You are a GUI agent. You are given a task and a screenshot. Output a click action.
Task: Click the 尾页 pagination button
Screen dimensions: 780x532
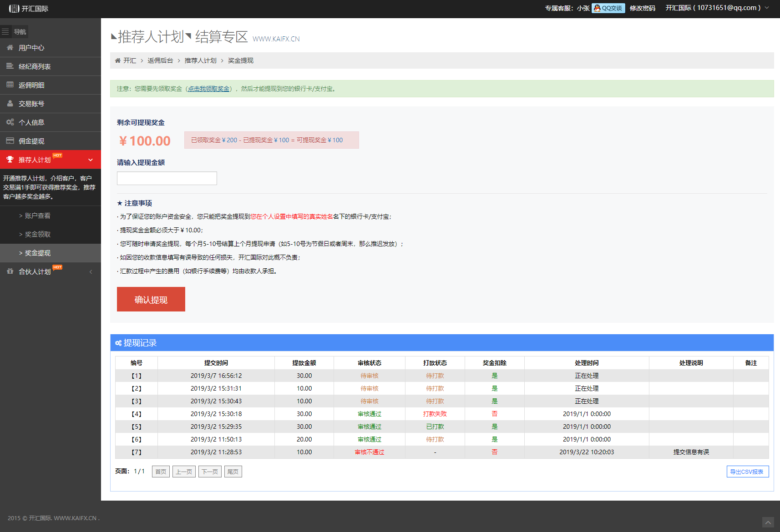233,472
